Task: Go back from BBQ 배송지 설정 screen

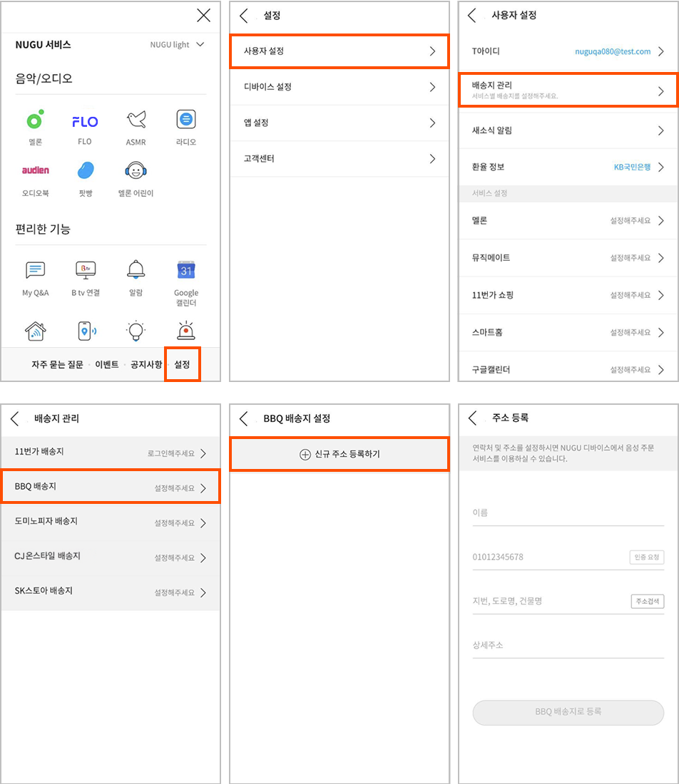Action: point(244,418)
